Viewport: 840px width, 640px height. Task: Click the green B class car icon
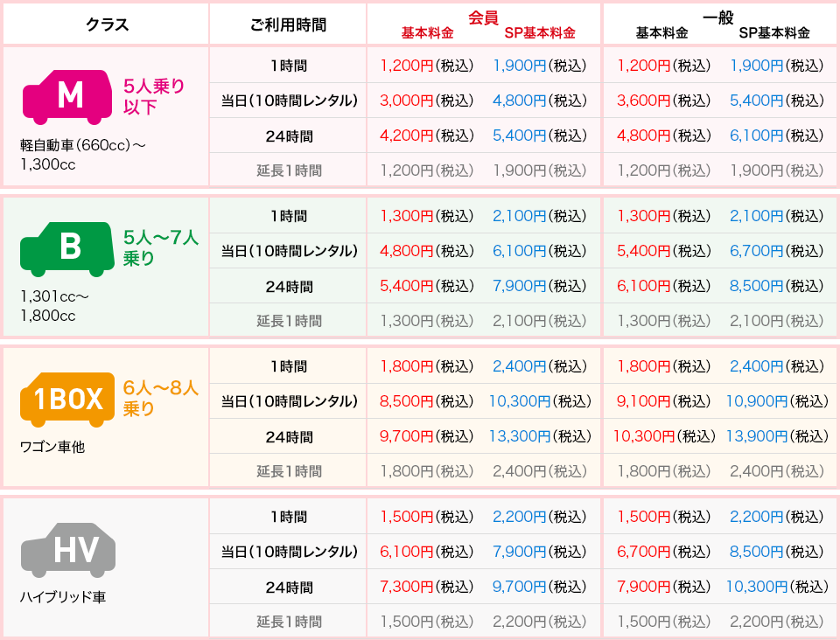[67, 248]
